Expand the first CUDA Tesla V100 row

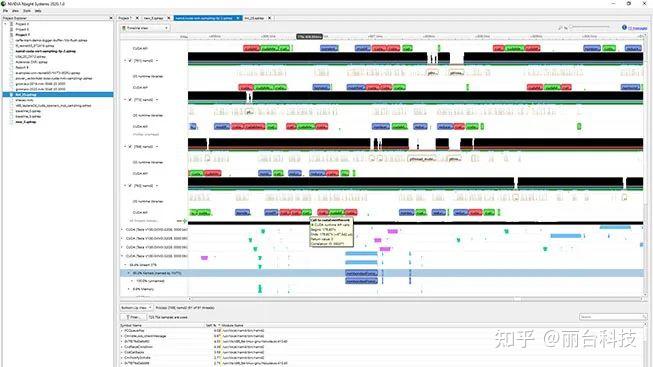[x=122, y=230]
